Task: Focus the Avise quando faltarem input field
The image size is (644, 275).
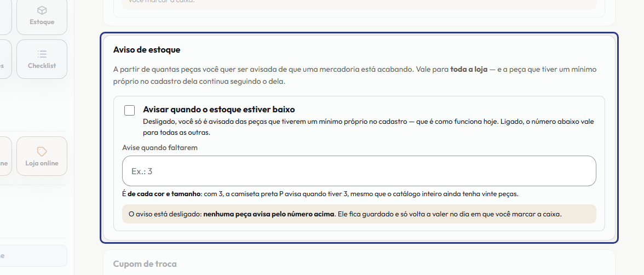Action: pyautogui.click(x=359, y=171)
